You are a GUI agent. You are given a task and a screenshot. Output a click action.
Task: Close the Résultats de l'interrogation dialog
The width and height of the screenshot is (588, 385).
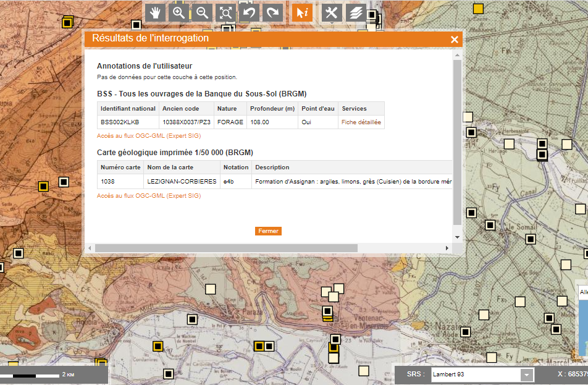coord(455,40)
